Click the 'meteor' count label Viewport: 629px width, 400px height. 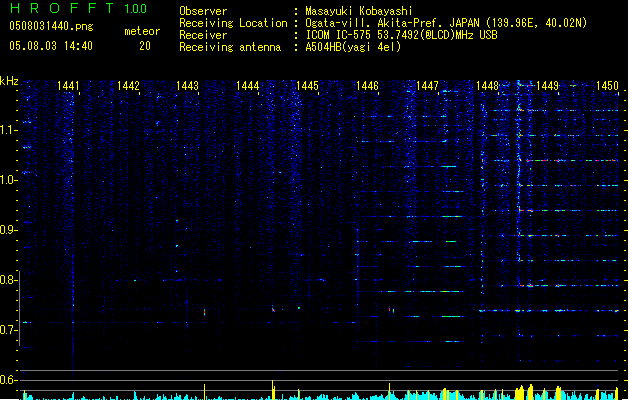pos(142,31)
